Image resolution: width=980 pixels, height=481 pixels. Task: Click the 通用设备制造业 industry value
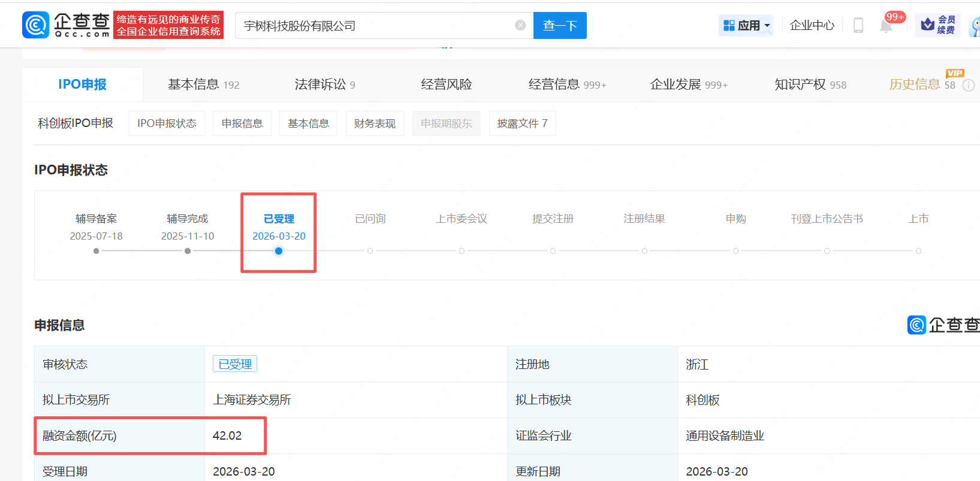pyautogui.click(x=725, y=435)
